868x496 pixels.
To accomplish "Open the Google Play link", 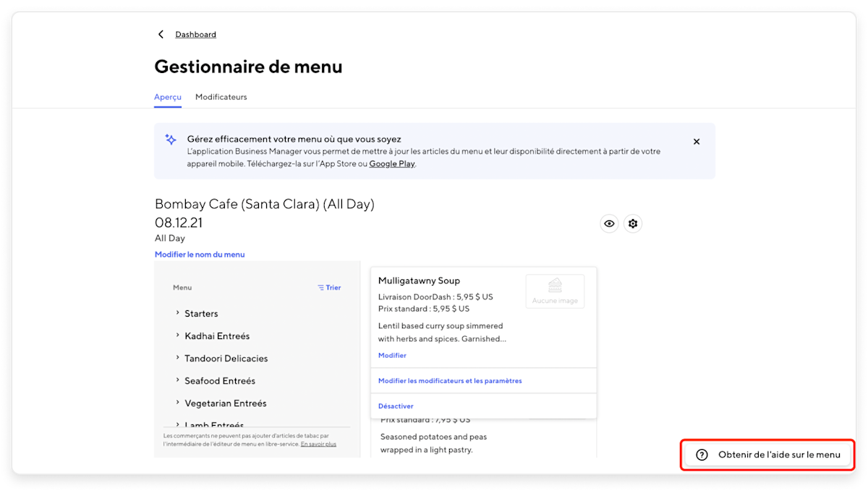I will pyautogui.click(x=392, y=164).
